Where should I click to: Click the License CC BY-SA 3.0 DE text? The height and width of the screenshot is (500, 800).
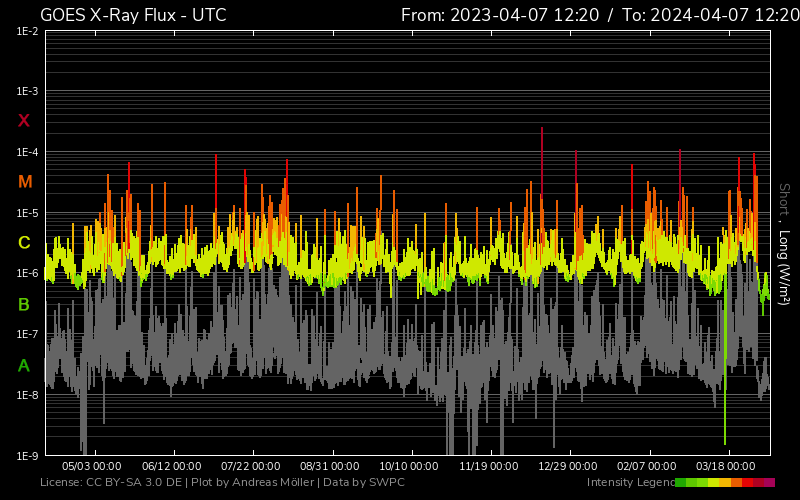coord(110,482)
